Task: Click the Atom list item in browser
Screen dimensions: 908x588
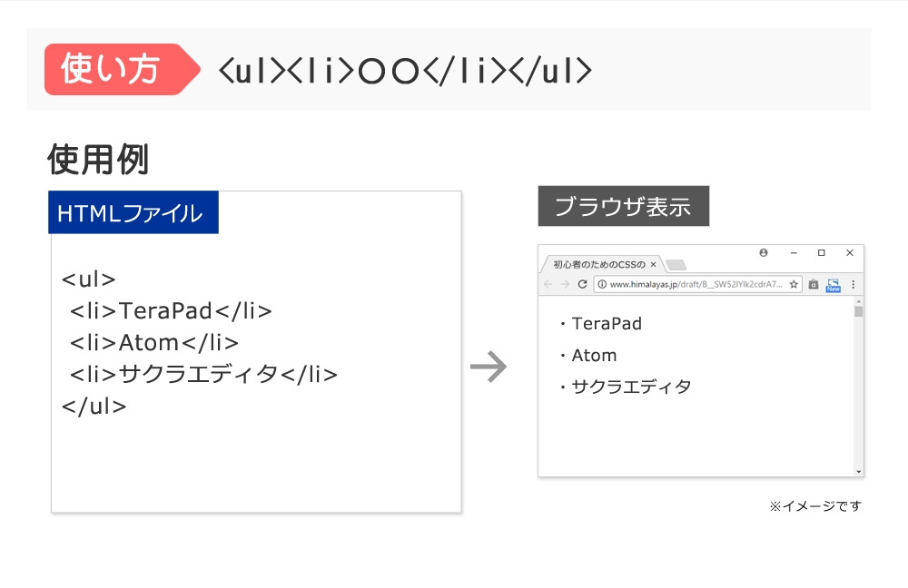Action: (x=588, y=356)
